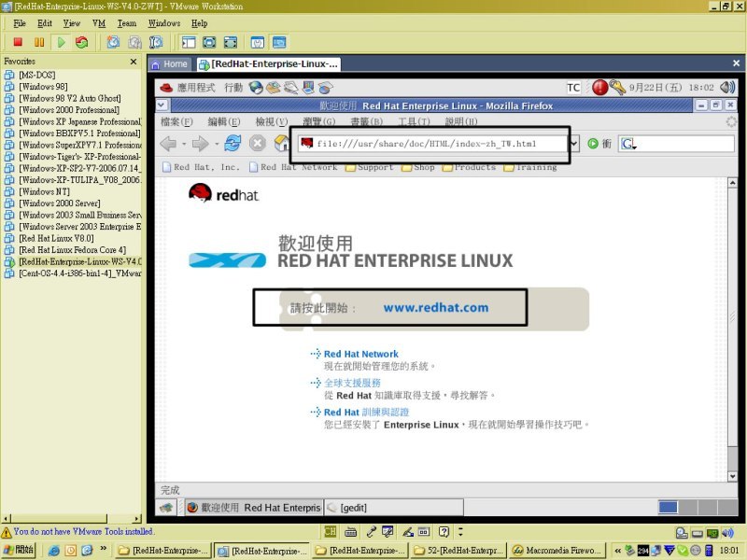Follow the Red Hat Network page link
747x560 pixels.
pyautogui.click(x=361, y=354)
